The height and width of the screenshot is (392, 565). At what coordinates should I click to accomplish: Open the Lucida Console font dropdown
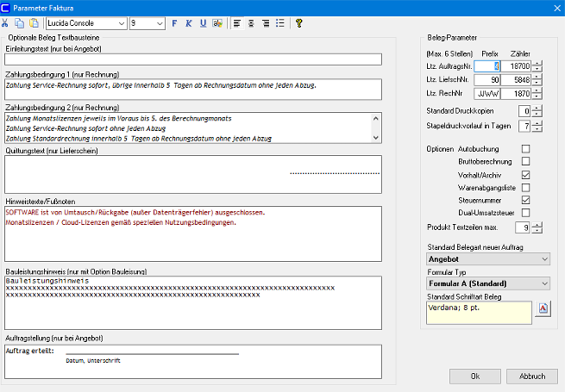pos(122,24)
